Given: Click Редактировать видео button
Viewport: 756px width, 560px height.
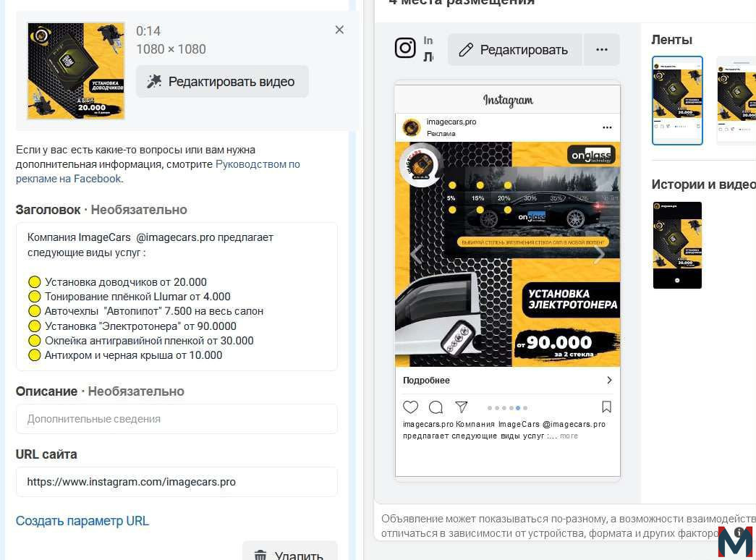Looking at the screenshot, I should 222,82.
